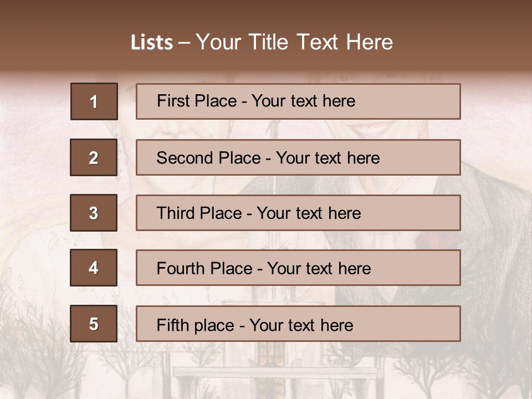The width and height of the screenshot is (532, 399).
Task: Click the lit window on the building
Action: 270,352
